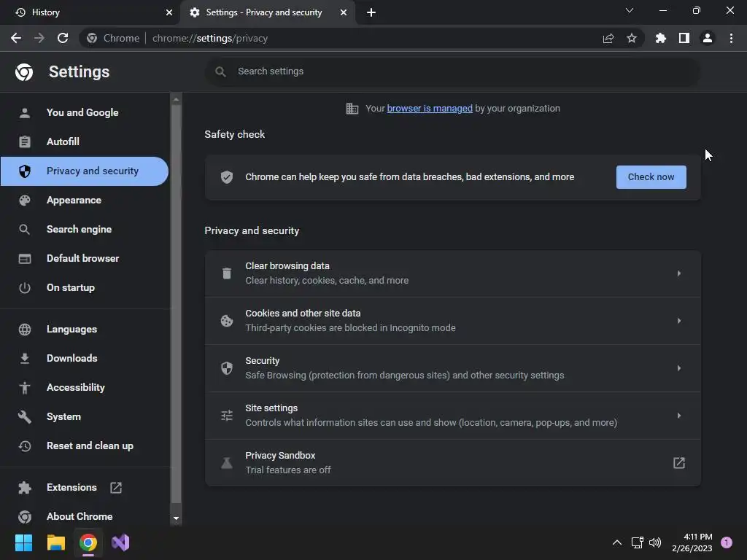Open the notification badge in taskbar corner
This screenshot has height=560, width=747.
tap(727, 542)
